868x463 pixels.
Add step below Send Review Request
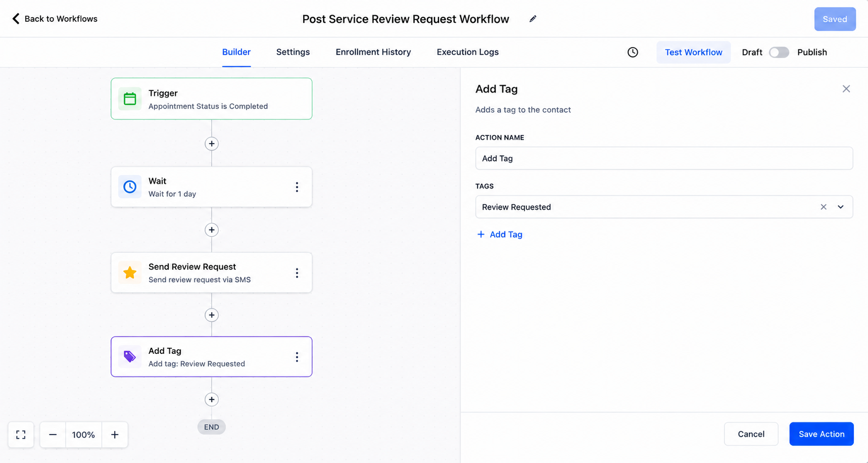pyautogui.click(x=212, y=315)
